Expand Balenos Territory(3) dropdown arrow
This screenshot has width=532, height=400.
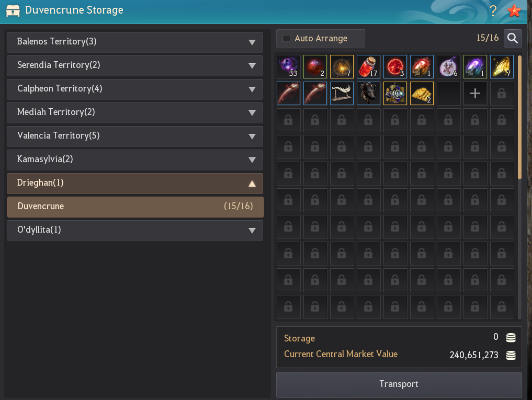252,42
